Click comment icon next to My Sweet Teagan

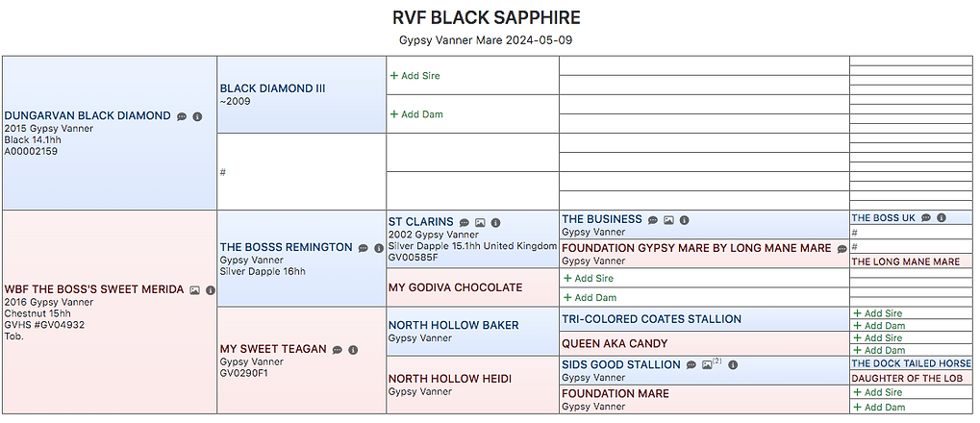(338, 350)
